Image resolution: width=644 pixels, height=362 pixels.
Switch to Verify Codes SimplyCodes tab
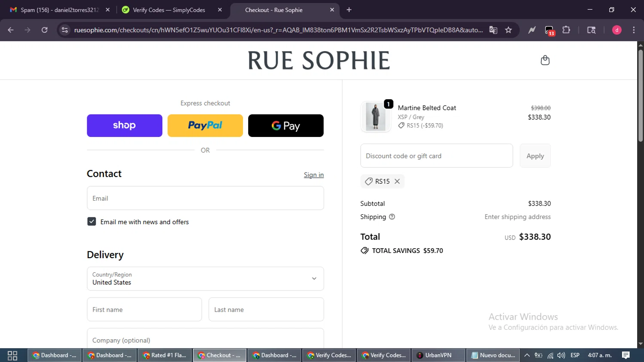pyautogui.click(x=170, y=10)
